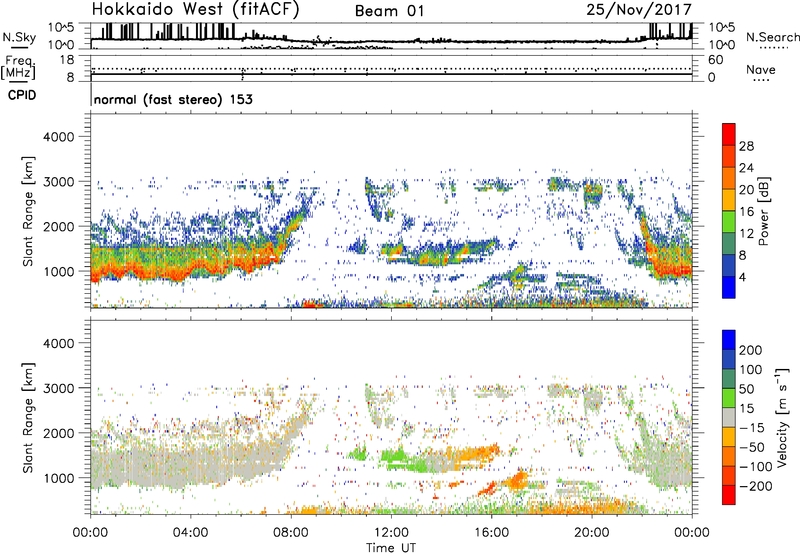Click the "Time UT" axis title
The width and height of the screenshot is (800, 554).
pyautogui.click(x=391, y=548)
